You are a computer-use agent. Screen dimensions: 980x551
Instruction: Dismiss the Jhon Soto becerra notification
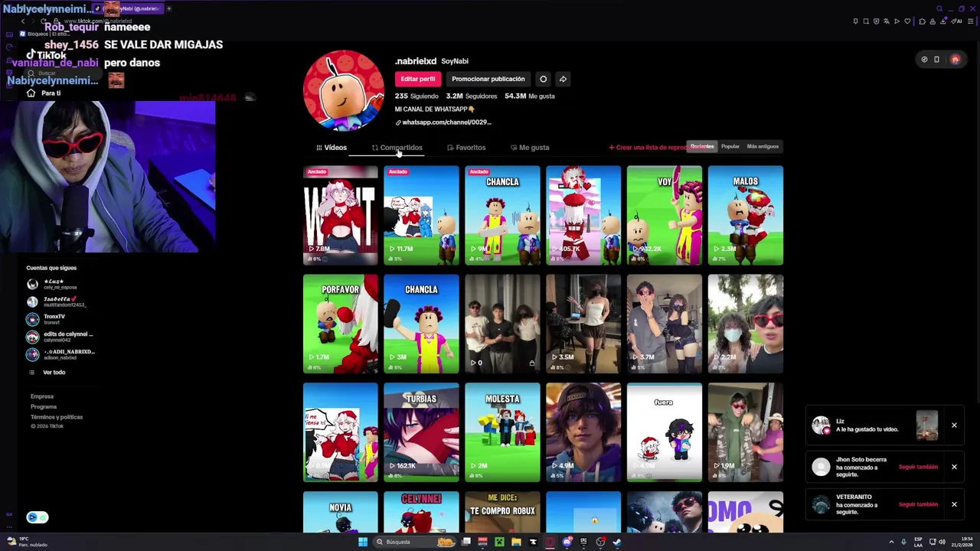(x=954, y=467)
